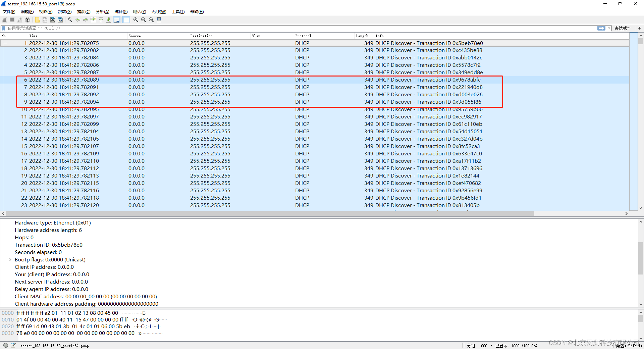Screen dimensions: 644x349
Task: Click the zoom in icon
Action: click(136, 20)
